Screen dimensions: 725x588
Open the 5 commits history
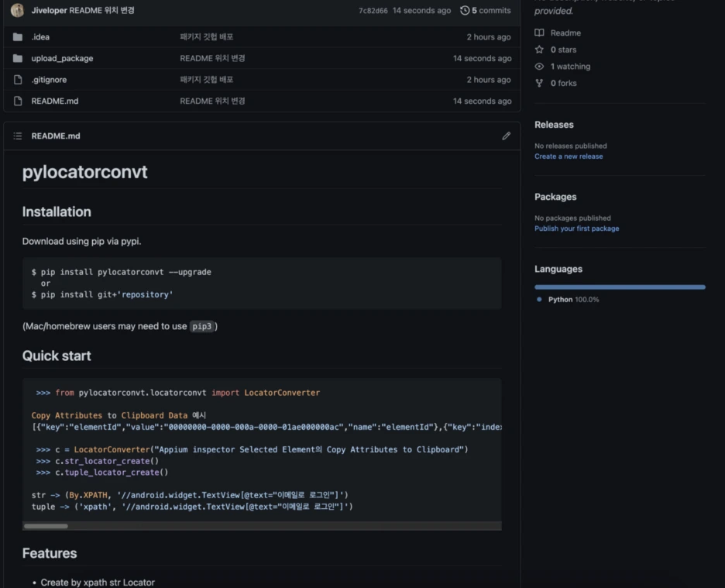point(491,11)
